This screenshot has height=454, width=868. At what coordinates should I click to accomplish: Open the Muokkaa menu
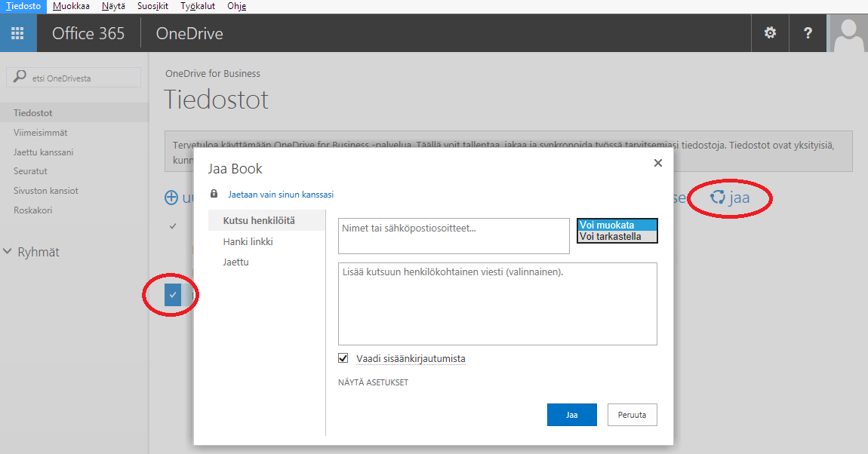tap(71, 6)
